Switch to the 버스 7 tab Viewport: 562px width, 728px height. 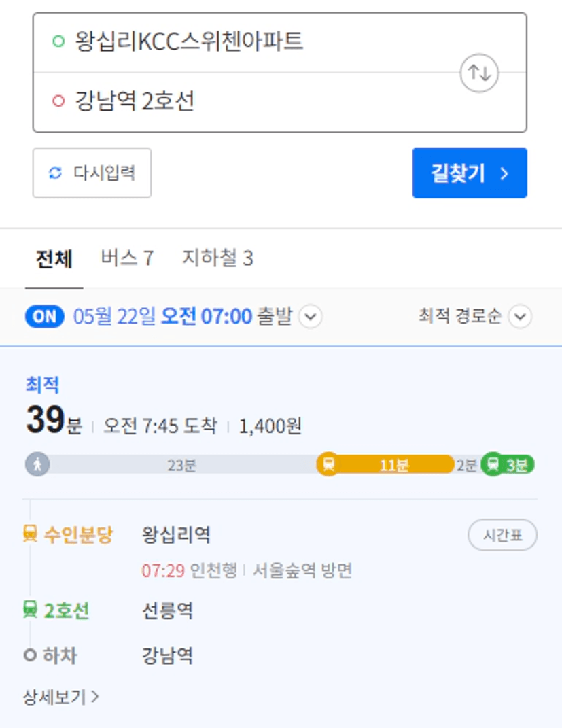(x=127, y=258)
